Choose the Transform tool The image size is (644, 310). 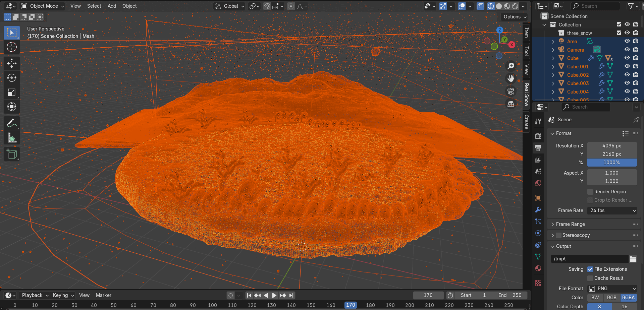point(12,107)
